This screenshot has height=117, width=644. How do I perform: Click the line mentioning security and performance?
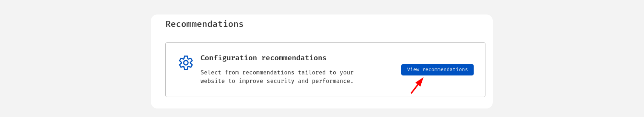pyautogui.click(x=277, y=81)
